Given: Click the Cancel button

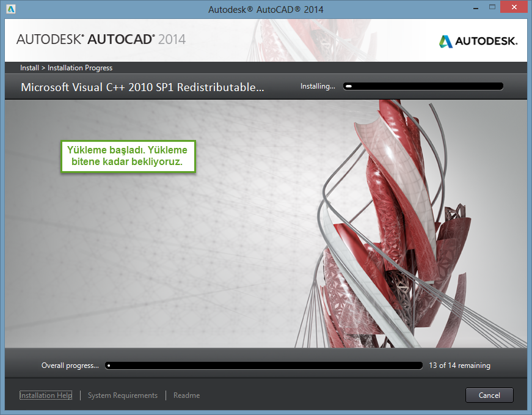Looking at the screenshot, I should click(x=489, y=395).
